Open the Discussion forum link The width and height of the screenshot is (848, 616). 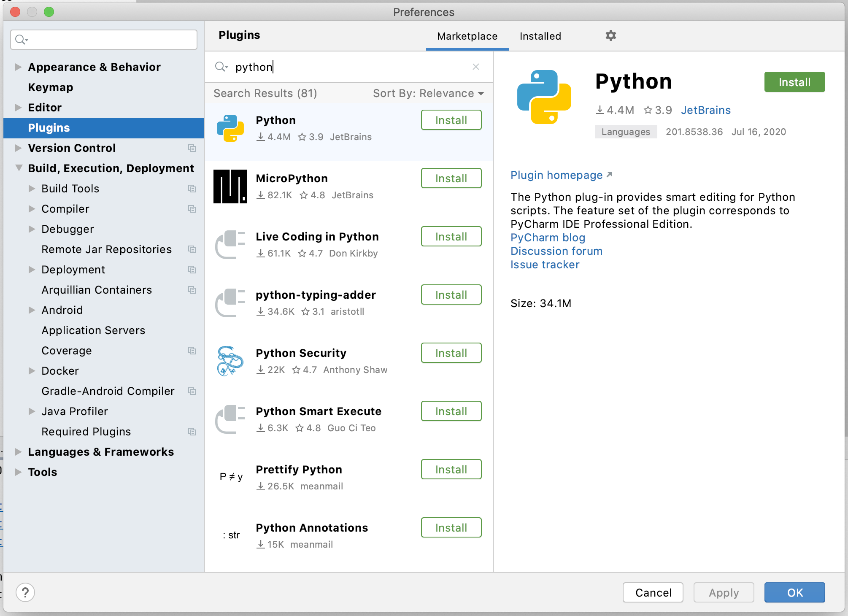556,251
